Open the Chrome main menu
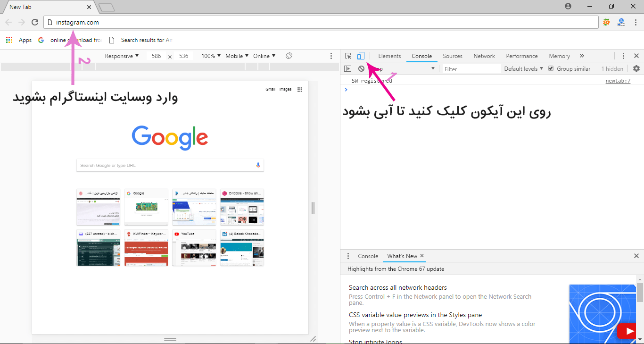Viewport: 644px width, 344px height. click(636, 22)
